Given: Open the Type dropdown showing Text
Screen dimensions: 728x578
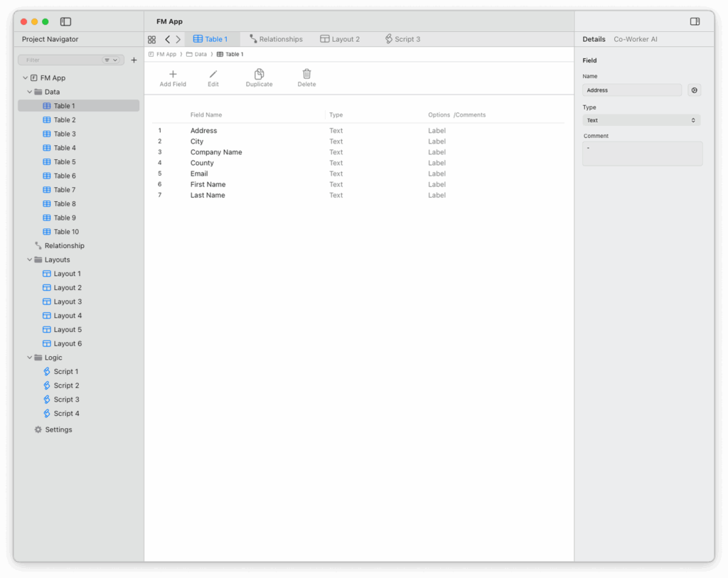Looking at the screenshot, I should [x=641, y=120].
